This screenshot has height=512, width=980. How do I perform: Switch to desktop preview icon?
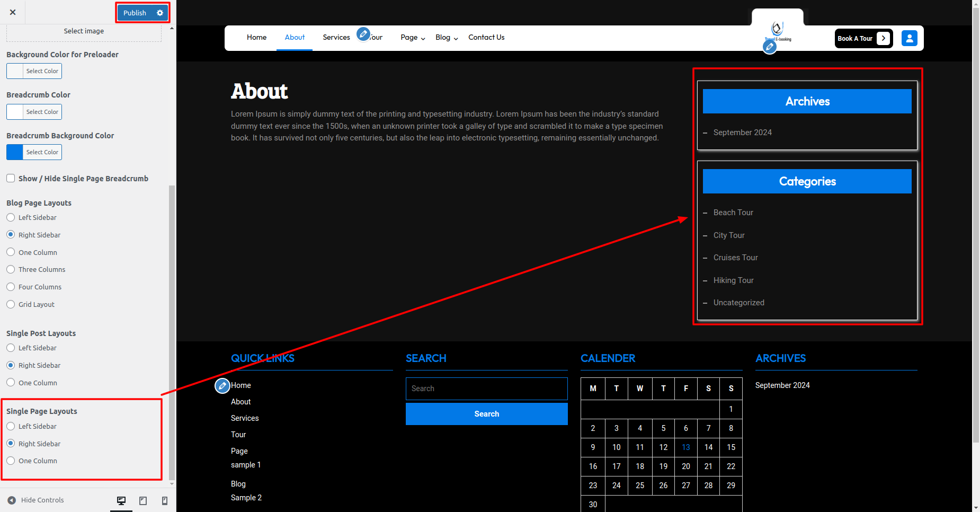(x=121, y=501)
